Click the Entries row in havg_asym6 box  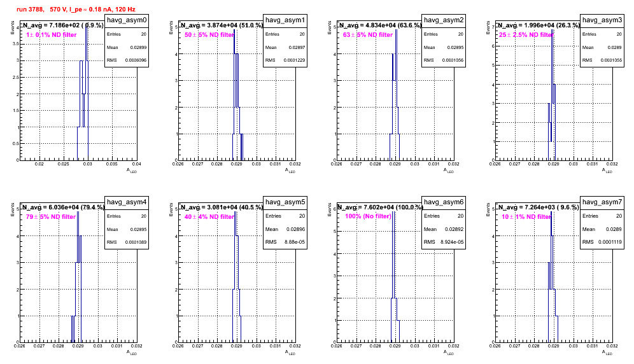tap(444, 216)
